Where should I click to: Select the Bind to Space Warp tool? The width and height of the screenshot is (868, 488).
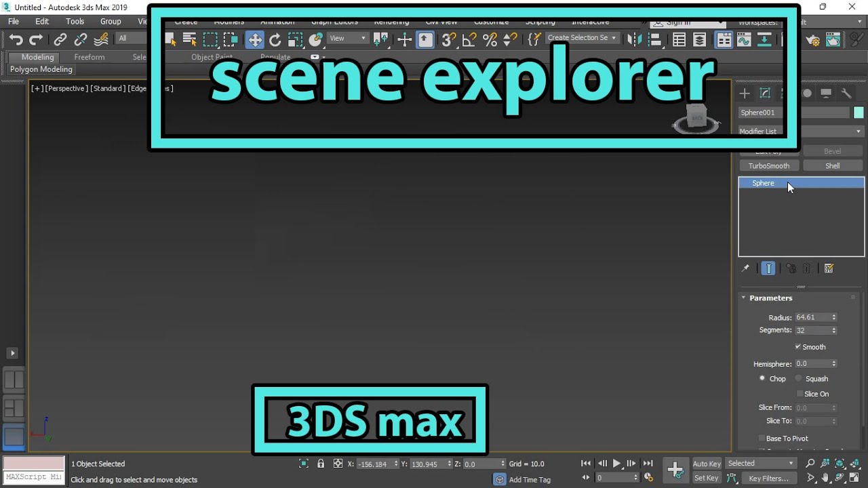click(101, 39)
